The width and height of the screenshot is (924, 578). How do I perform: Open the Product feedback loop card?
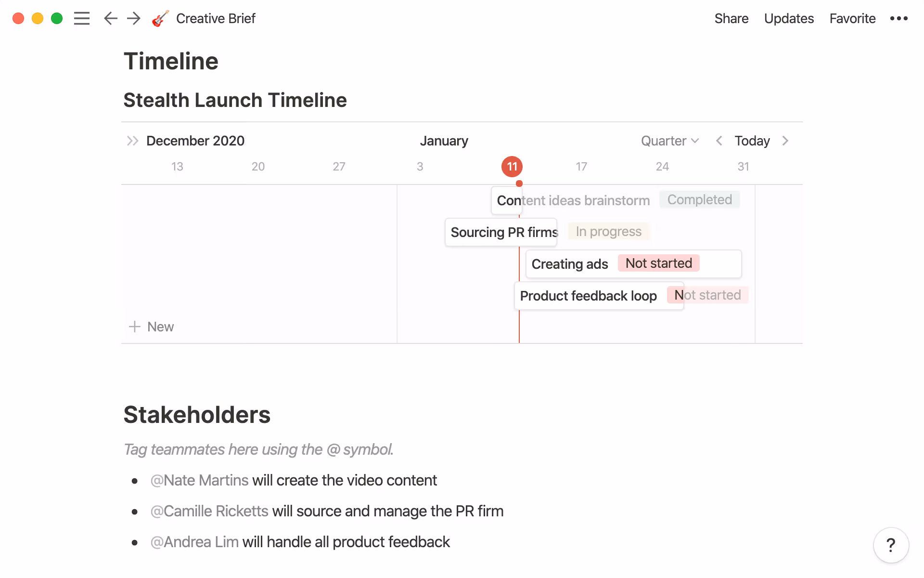(589, 296)
